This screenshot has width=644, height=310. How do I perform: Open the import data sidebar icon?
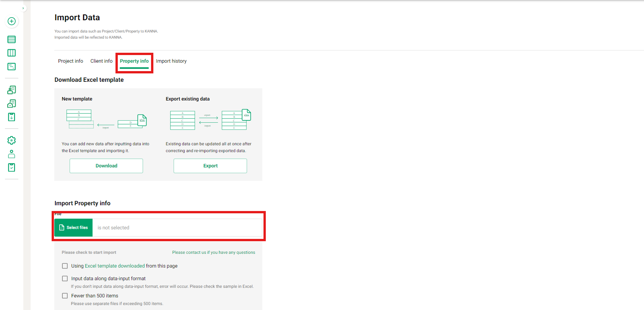coord(11,117)
